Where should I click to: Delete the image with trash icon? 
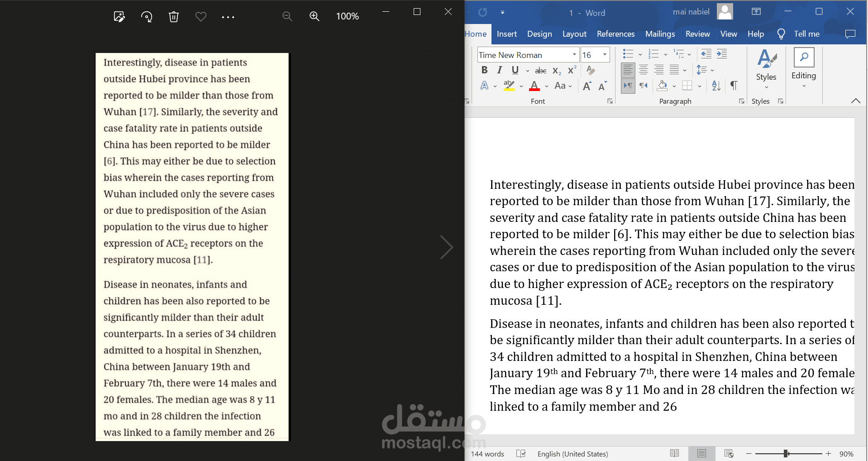(174, 17)
